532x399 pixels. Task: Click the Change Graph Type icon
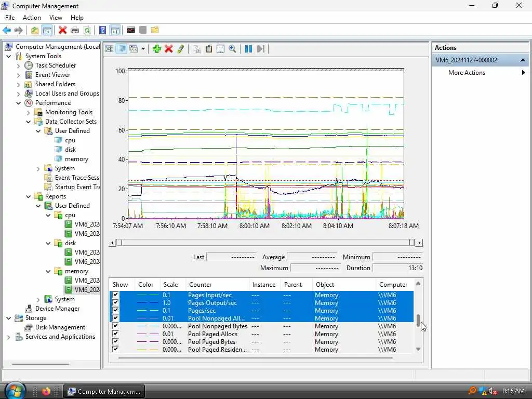[x=134, y=49]
